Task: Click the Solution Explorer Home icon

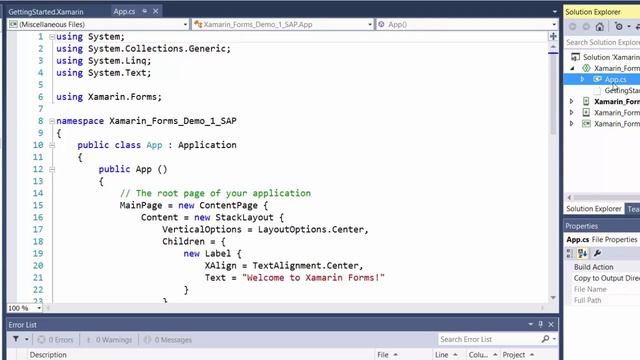Action: click(x=599, y=27)
